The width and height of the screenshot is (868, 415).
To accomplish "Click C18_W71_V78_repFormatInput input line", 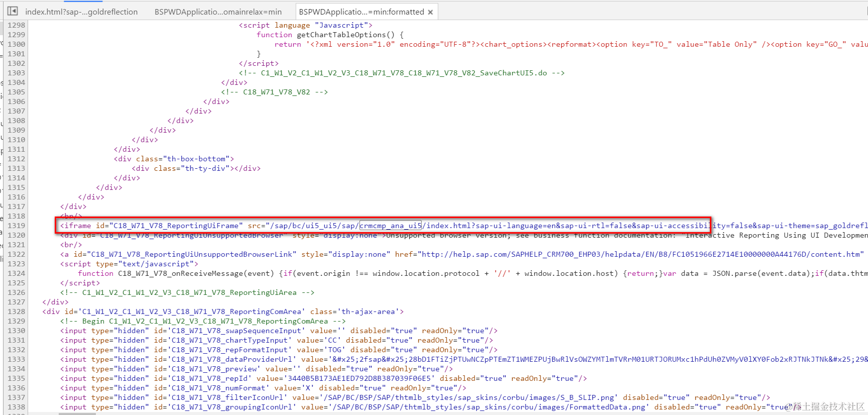I will [279, 350].
